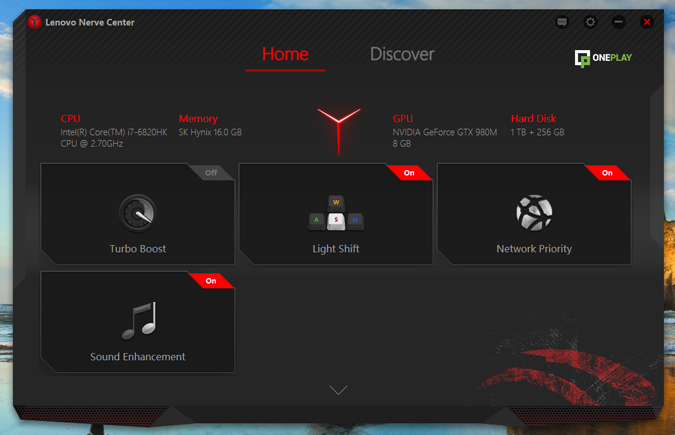
Task: Open the Network Priority globe icon
Action: (534, 213)
